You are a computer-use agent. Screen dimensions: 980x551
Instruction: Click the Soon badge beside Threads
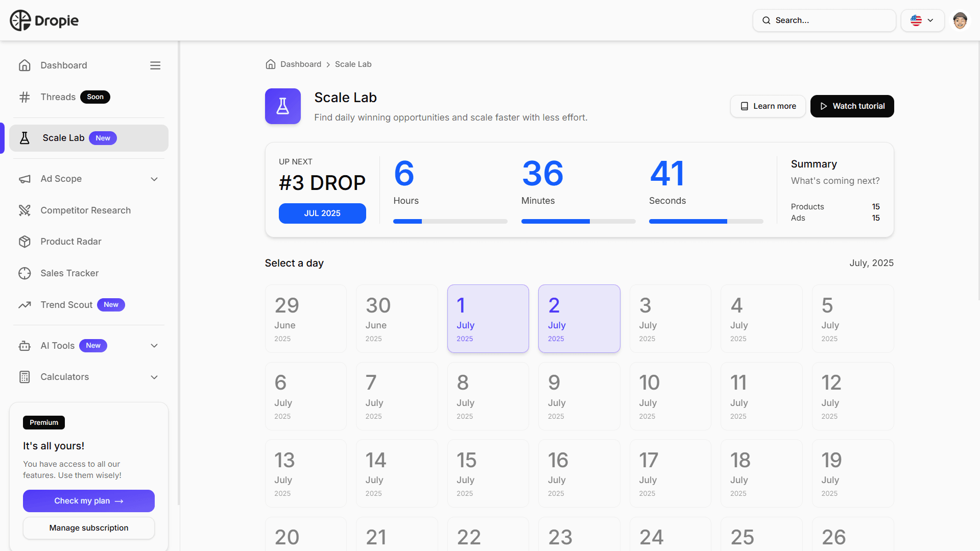click(x=95, y=97)
